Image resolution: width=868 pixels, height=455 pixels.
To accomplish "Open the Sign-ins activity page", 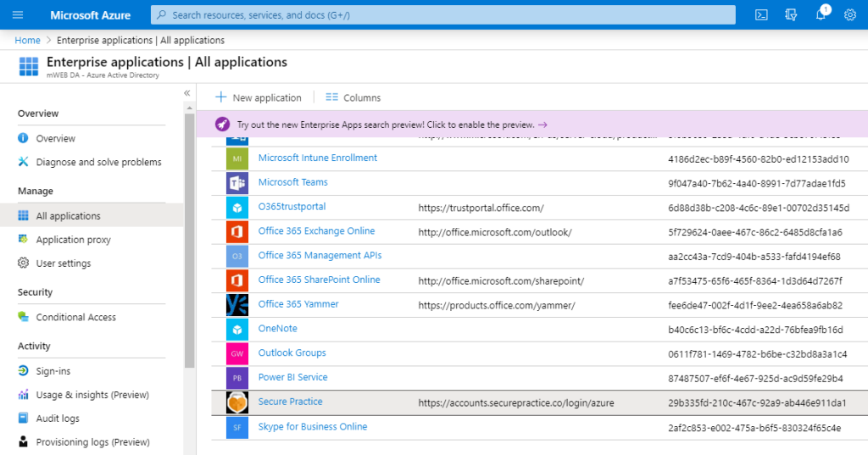I will coord(53,371).
